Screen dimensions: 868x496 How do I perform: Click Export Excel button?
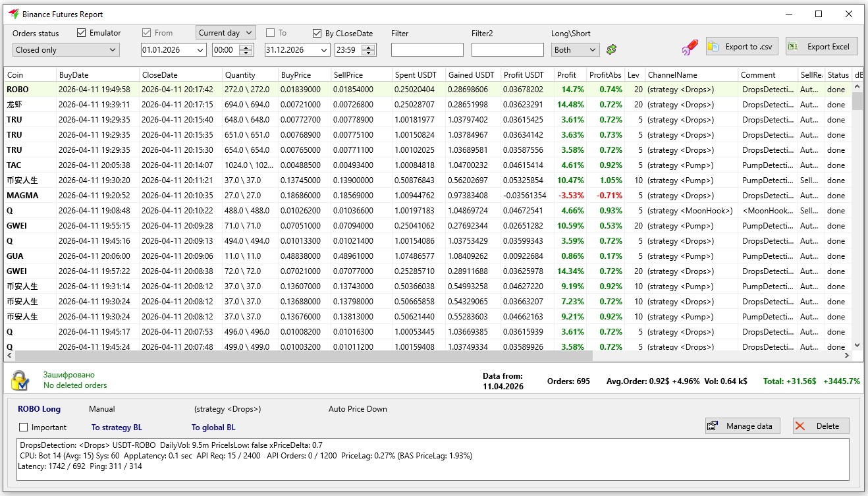(x=821, y=47)
